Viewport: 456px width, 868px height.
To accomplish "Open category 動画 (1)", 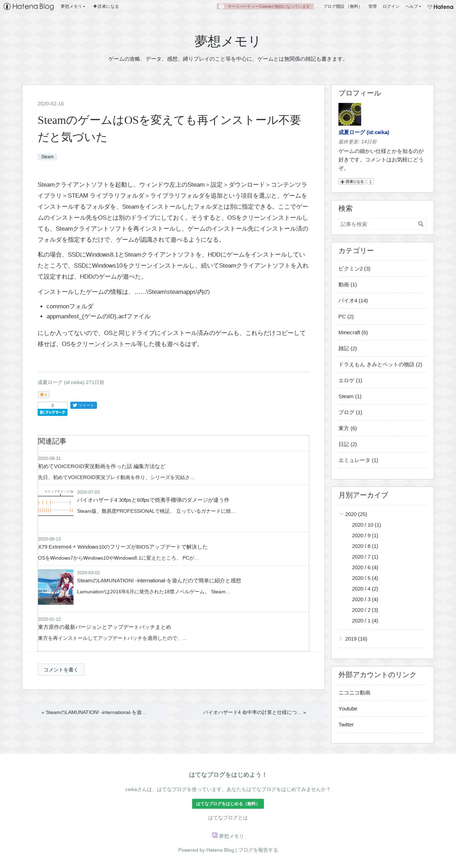I will [348, 285].
